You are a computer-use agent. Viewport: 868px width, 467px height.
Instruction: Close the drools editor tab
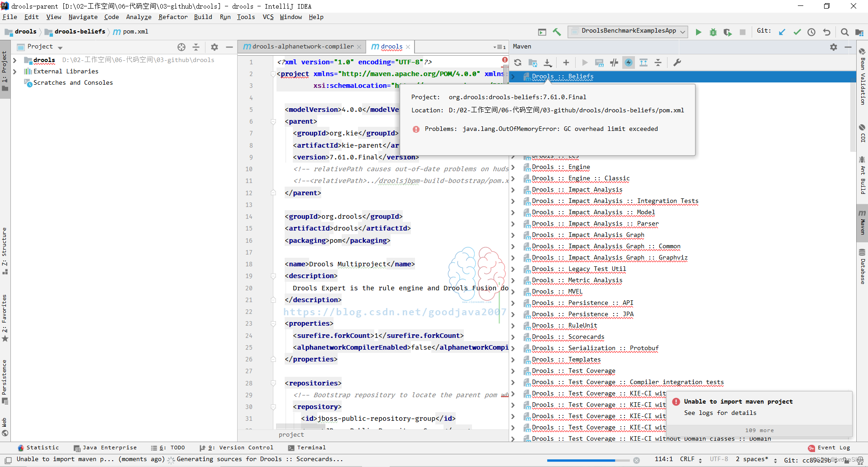(408, 47)
